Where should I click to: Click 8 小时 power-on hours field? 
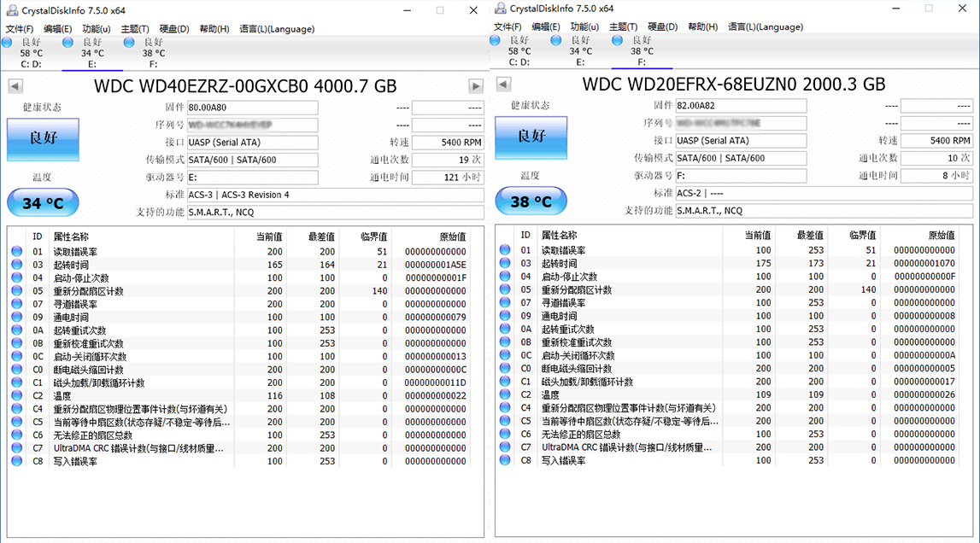pyautogui.click(x=936, y=176)
